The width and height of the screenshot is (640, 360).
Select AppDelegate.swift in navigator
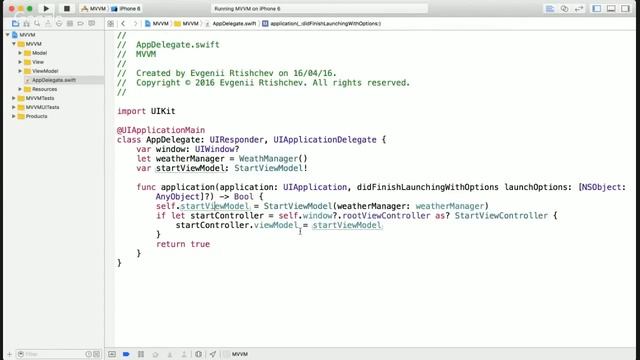(53, 80)
